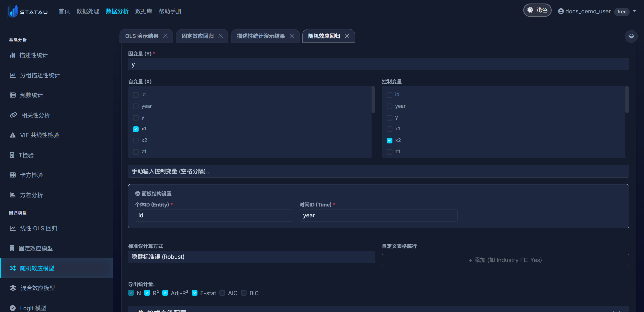Click the table icon beside 频数统计

pyautogui.click(x=13, y=95)
